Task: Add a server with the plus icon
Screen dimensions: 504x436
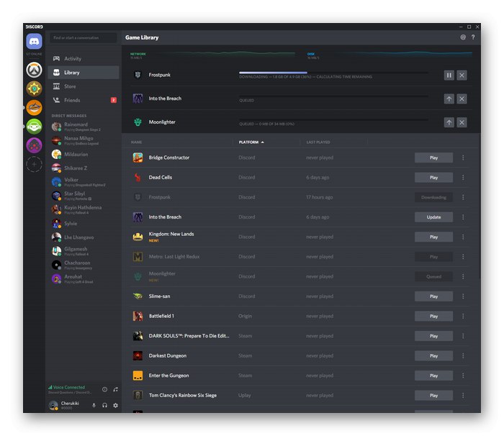Action: 34,165
